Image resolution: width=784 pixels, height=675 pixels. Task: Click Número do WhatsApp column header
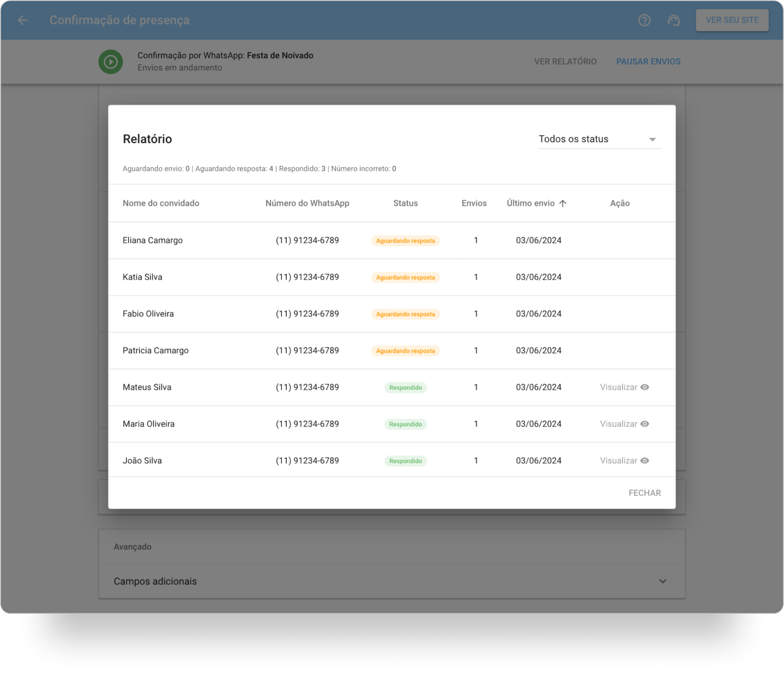[x=307, y=203]
